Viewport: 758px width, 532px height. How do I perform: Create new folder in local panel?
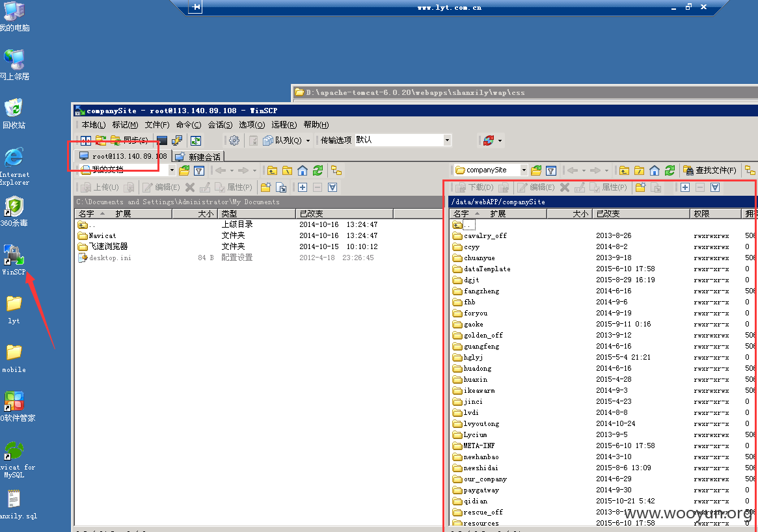(x=265, y=187)
